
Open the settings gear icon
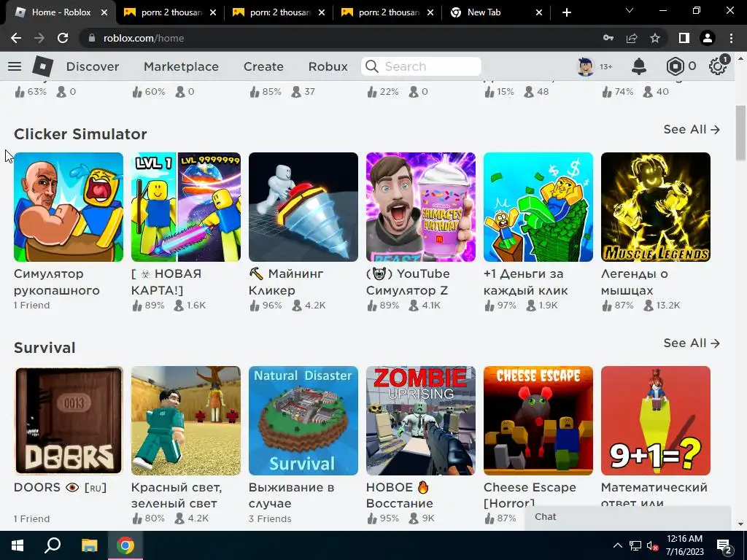[x=718, y=66]
